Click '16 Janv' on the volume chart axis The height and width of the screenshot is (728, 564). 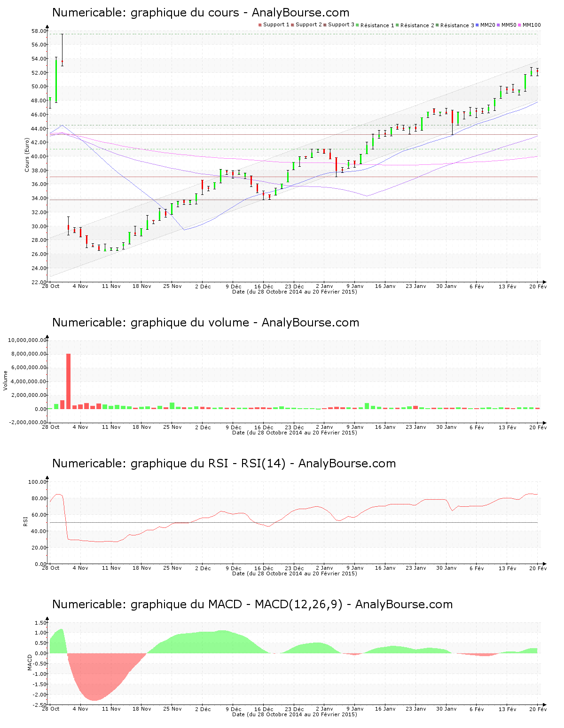tap(385, 427)
